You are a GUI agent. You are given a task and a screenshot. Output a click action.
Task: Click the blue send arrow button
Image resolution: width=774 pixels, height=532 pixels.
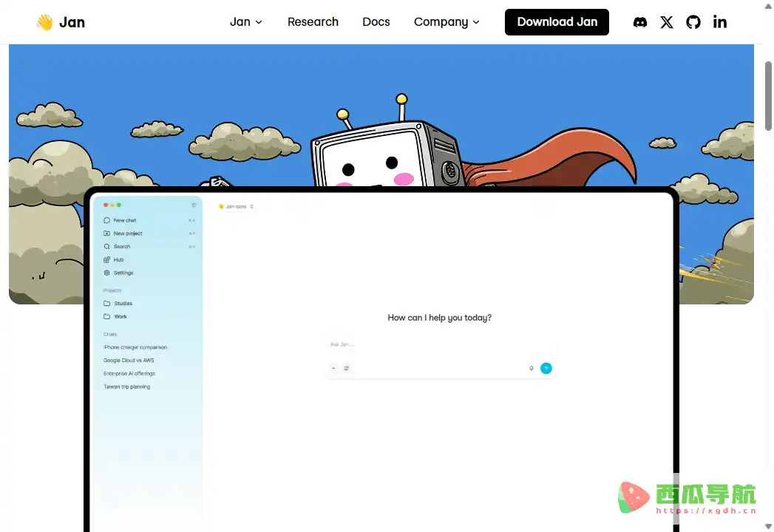546,368
